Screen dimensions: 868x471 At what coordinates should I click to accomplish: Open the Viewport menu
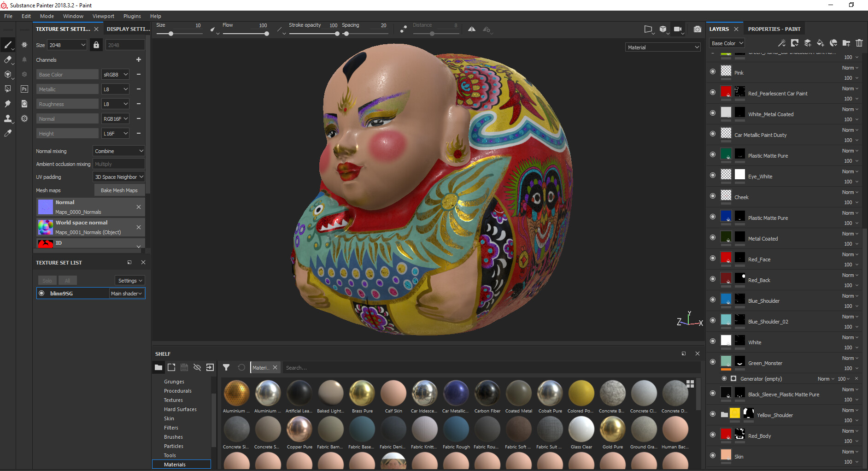click(103, 16)
